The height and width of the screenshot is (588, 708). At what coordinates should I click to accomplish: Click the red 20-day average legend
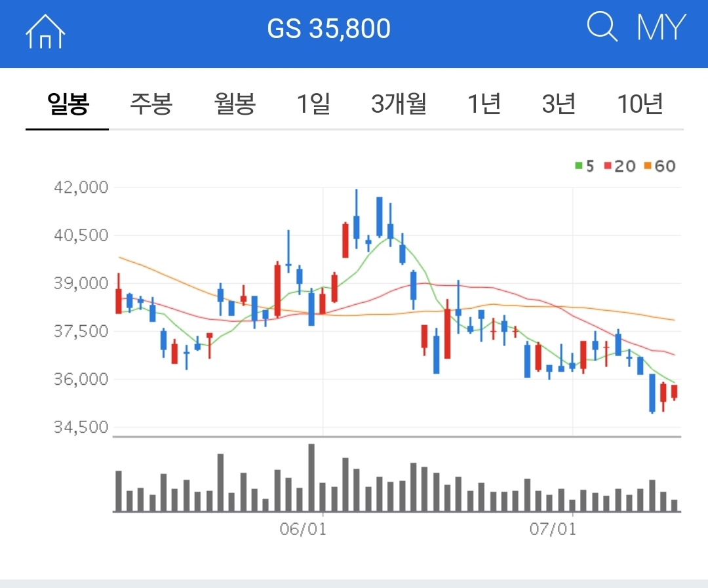pyautogui.click(x=620, y=167)
